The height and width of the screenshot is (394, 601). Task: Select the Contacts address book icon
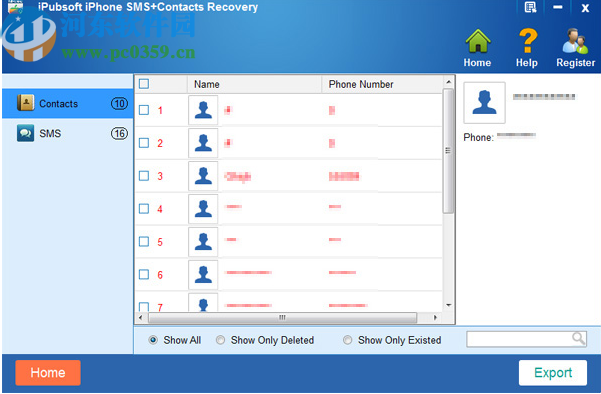[26, 103]
